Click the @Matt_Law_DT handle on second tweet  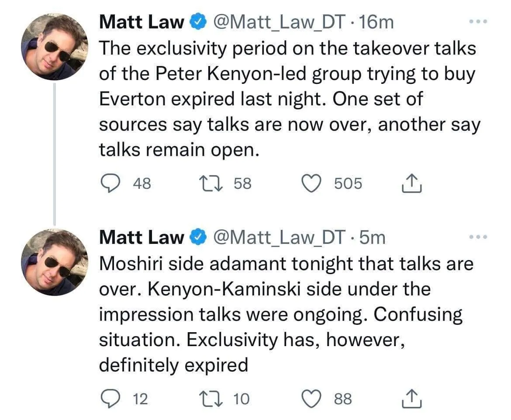(x=279, y=237)
